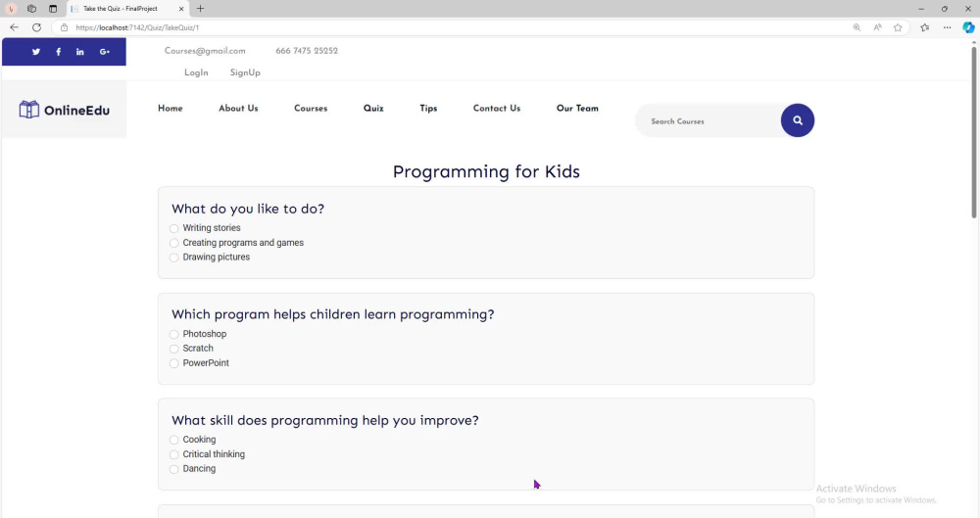The width and height of the screenshot is (980, 518).
Task: Open the Favorites list icon
Action: click(x=925, y=27)
